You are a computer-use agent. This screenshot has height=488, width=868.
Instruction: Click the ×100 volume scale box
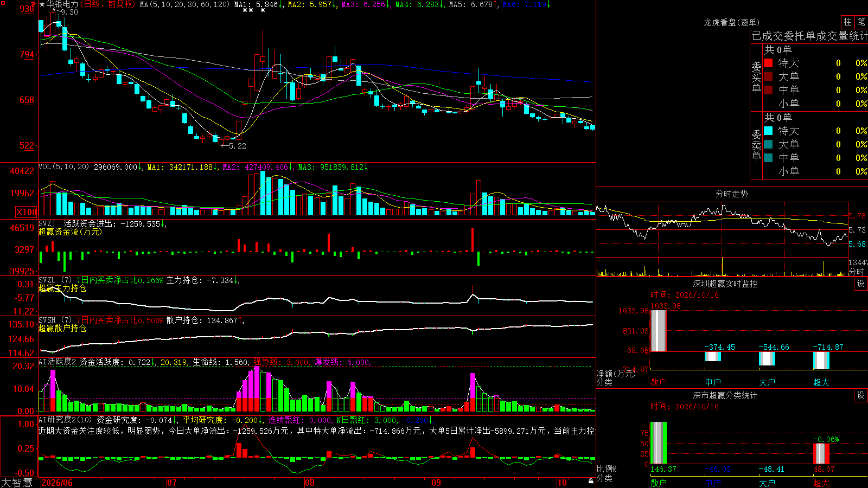click(27, 212)
